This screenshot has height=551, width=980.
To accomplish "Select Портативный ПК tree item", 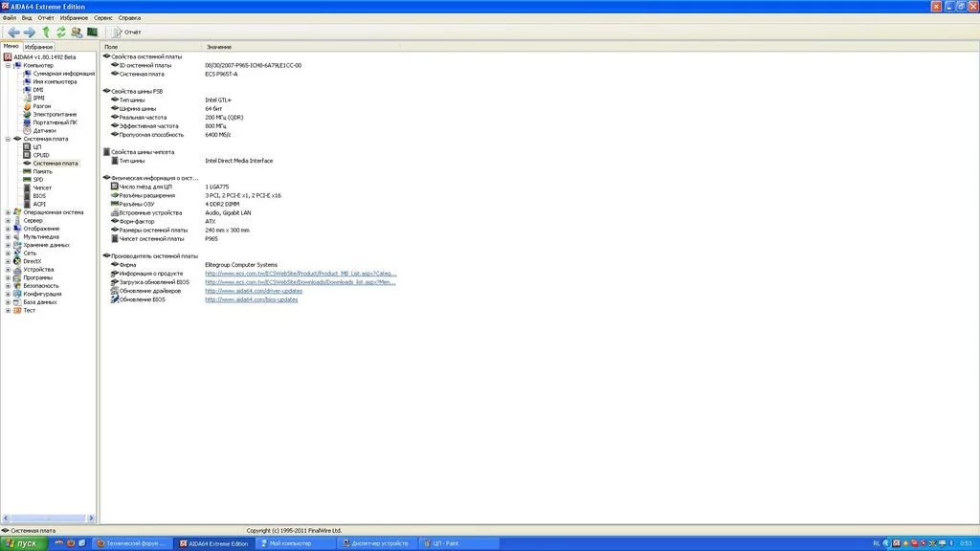I will click(x=55, y=122).
